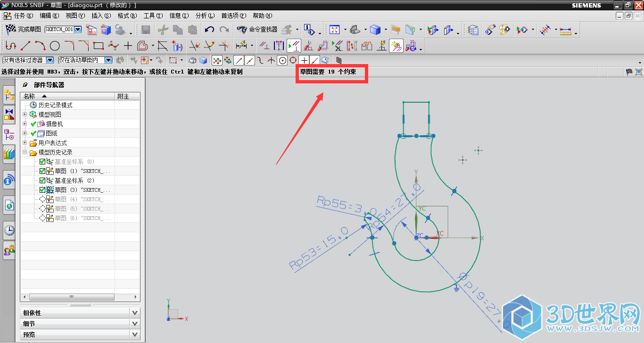Open the 帮助 menu
Image resolution: width=644 pixels, height=343 pixels.
(x=263, y=16)
